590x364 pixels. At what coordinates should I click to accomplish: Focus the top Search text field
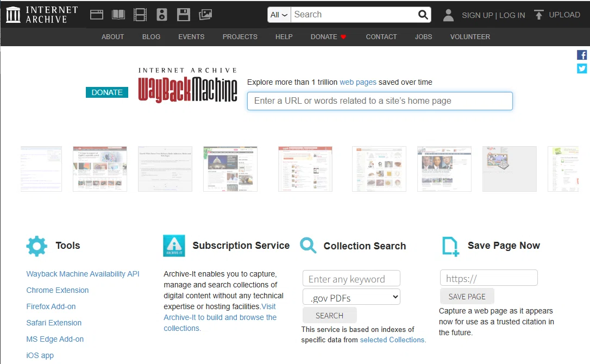pos(354,15)
